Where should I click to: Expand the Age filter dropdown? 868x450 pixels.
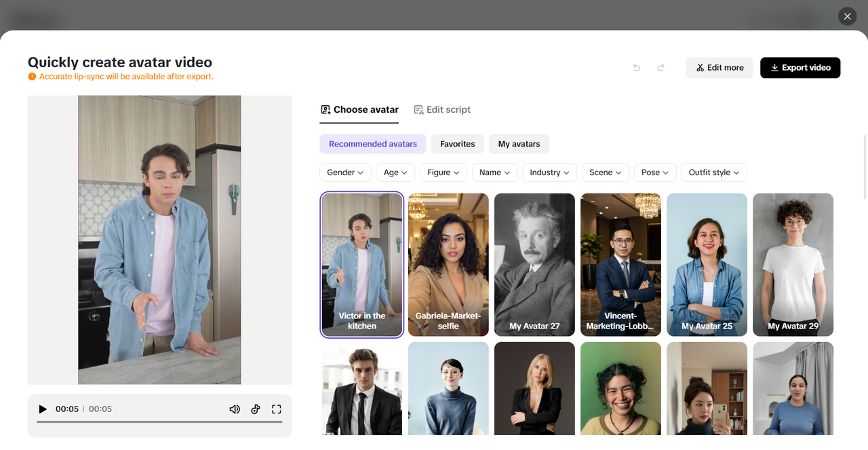coord(395,172)
